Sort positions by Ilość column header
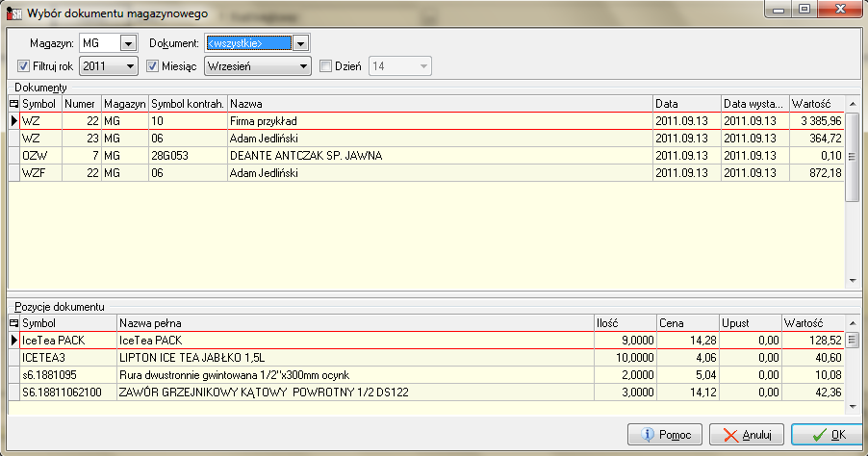Screen dimensions: 868x456 click(625, 322)
